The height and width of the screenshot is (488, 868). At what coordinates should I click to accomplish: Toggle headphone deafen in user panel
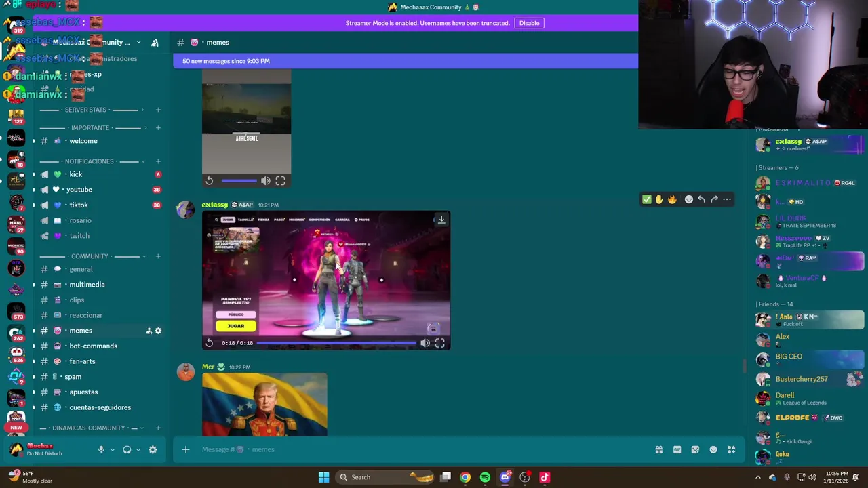pyautogui.click(x=127, y=449)
